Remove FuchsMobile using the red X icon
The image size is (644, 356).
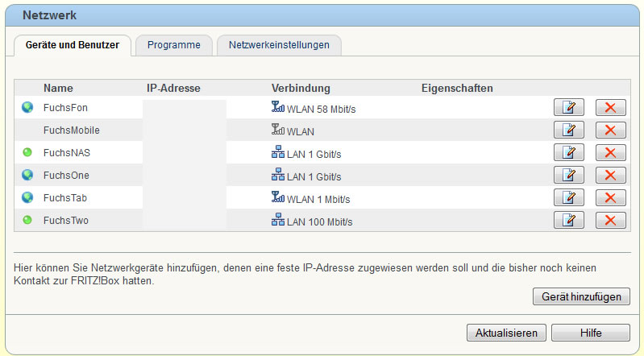tap(610, 130)
